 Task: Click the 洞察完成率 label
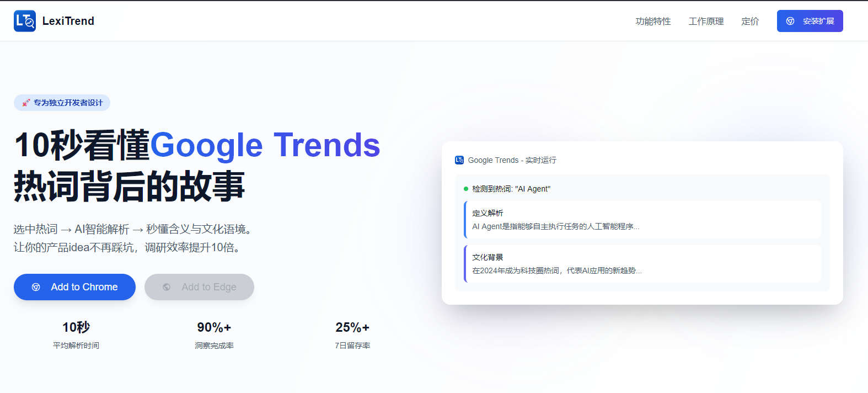(214, 346)
